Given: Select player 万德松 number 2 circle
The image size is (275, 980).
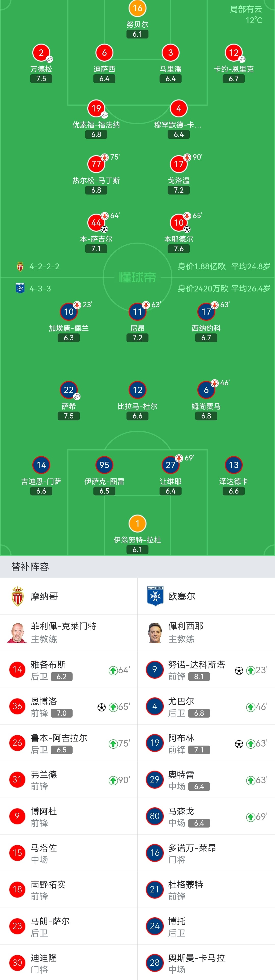Looking at the screenshot, I should click(41, 52).
